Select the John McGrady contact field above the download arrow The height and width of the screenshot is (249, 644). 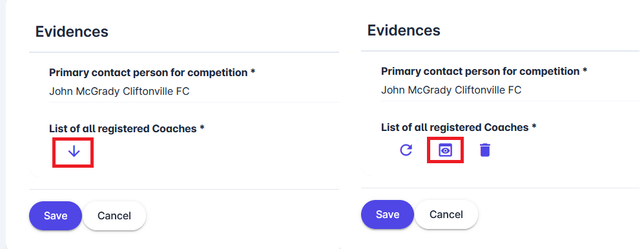(194, 91)
